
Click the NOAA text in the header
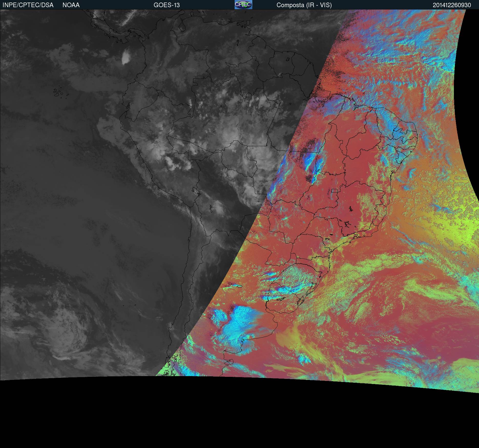71,5
